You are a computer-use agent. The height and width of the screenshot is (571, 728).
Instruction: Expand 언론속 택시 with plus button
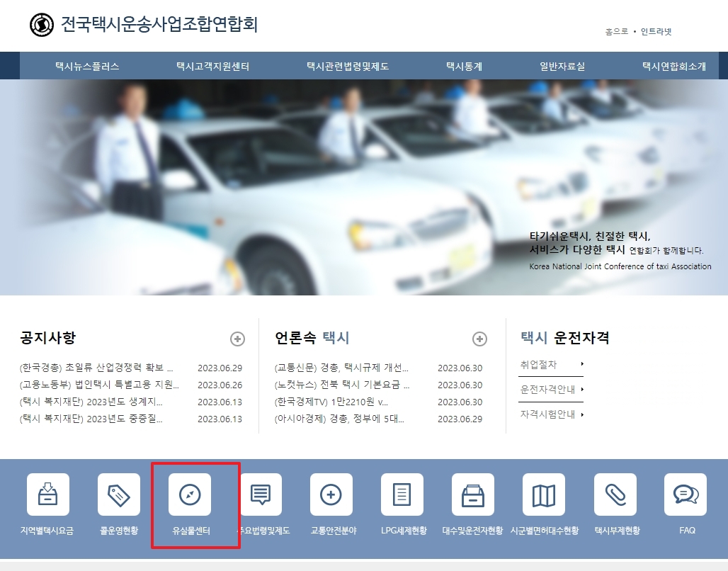482,339
